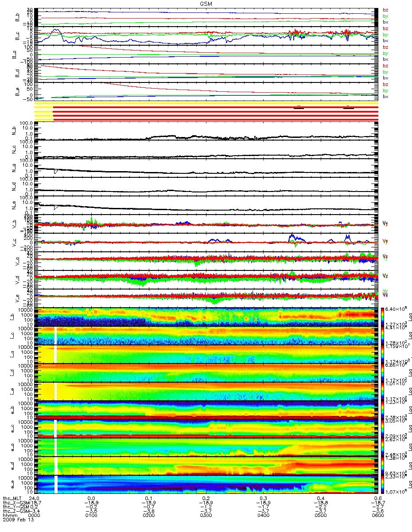This screenshot has width=412, height=532.
Task: Click the blue bx legend of B_e panel
Action: click(385, 96)
